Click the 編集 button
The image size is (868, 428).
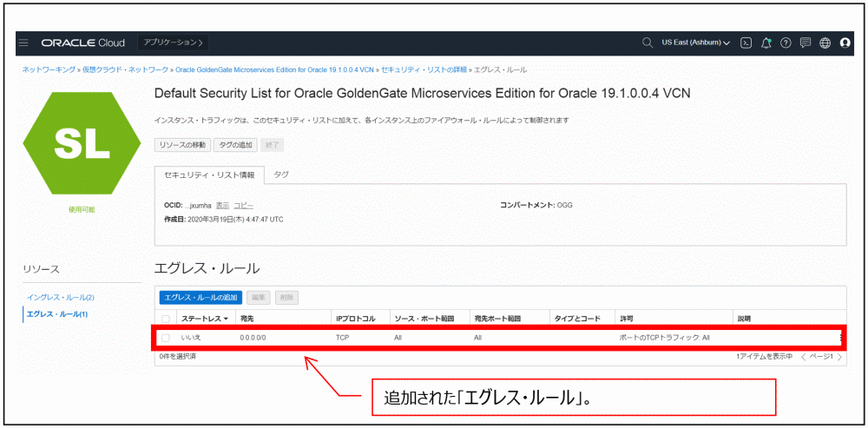[x=259, y=297]
